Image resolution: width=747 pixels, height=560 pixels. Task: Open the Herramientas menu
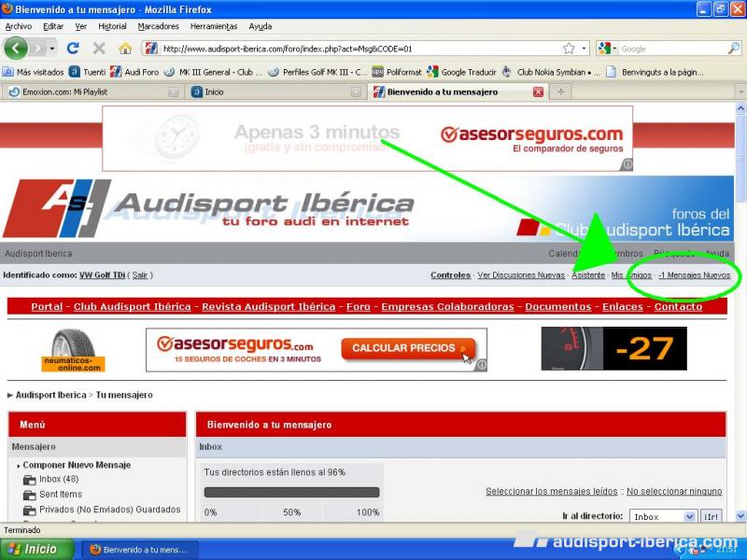(x=214, y=26)
